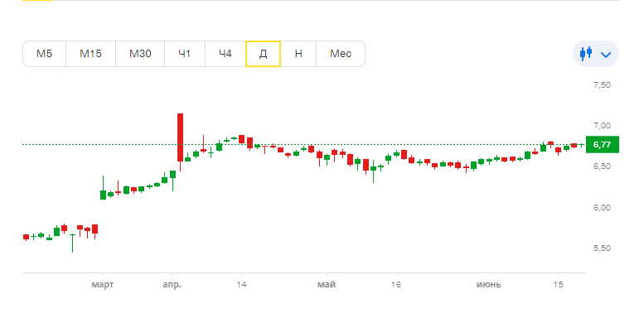This screenshot has height=323, width=644.
Task: Click the 7,50 price axis label
Action: coord(602,85)
